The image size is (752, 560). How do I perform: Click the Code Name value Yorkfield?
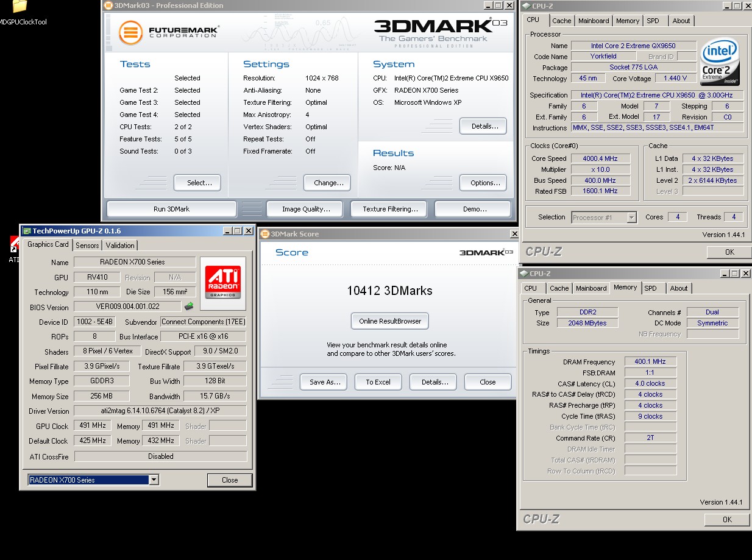603,56
